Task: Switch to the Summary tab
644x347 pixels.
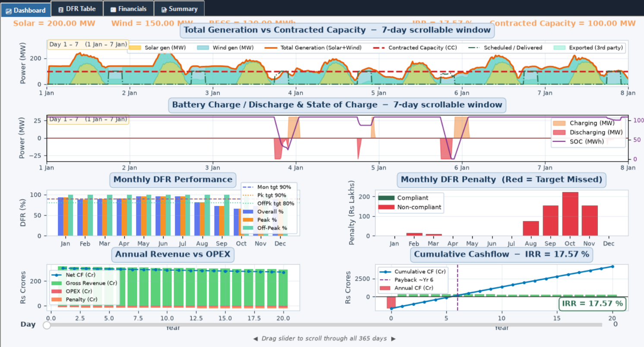Action: (179, 9)
